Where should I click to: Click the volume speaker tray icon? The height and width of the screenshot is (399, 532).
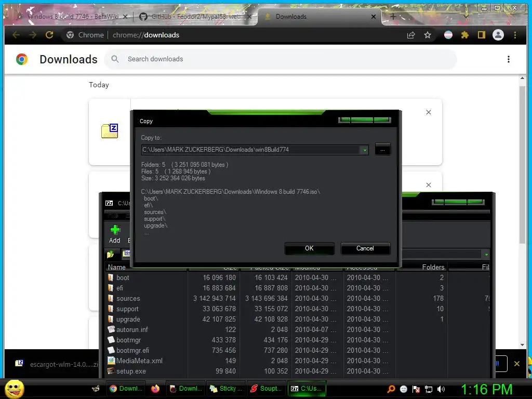[441, 389]
